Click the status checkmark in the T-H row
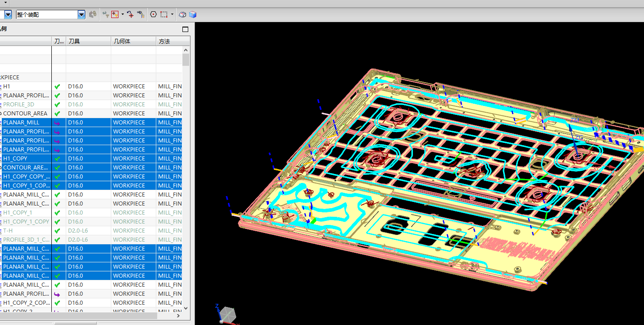Image resolution: width=644 pixels, height=325 pixels. [57, 230]
